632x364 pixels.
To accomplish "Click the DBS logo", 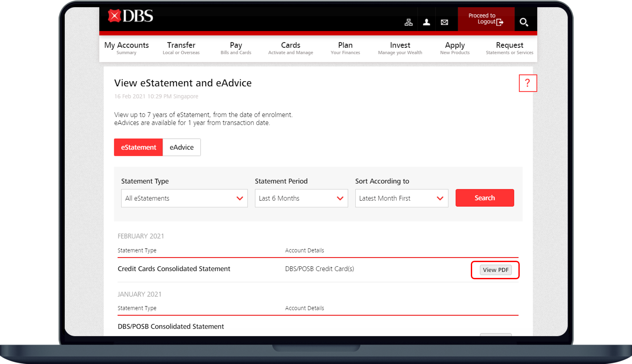I will 130,16.
